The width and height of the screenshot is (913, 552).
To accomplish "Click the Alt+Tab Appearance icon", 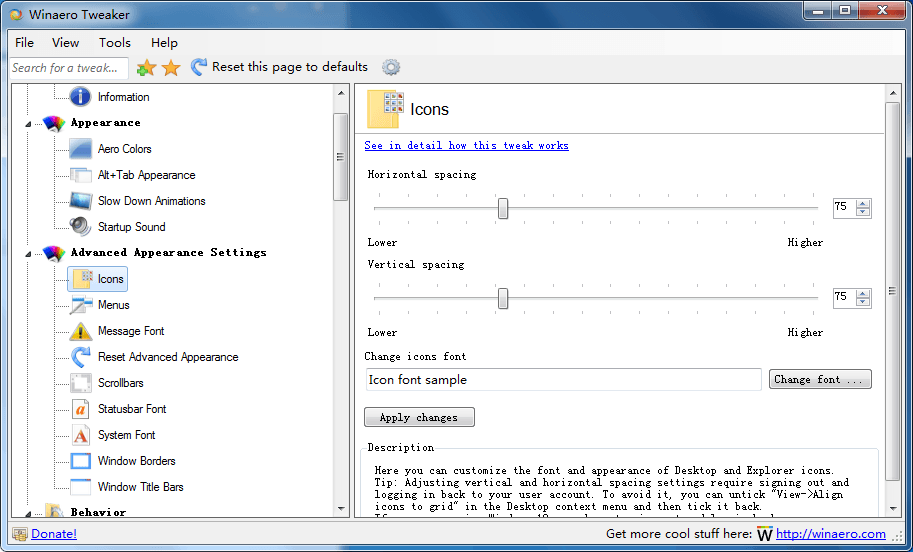I will point(80,175).
